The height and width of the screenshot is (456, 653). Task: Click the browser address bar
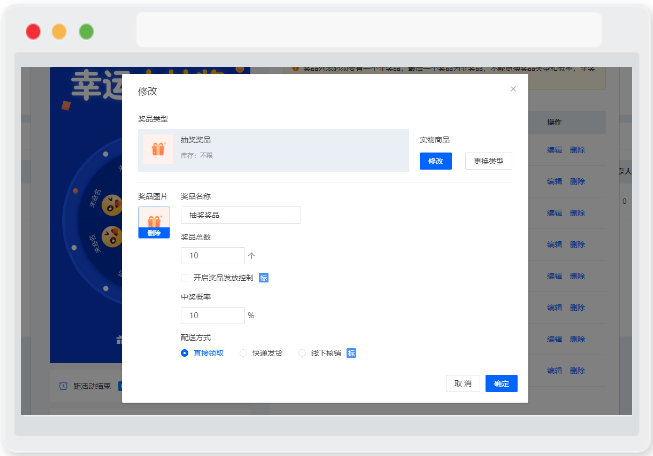click(369, 30)
